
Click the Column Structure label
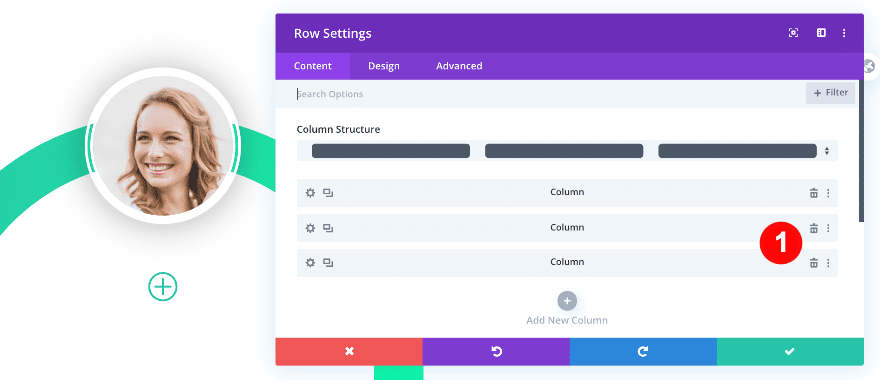338,130
